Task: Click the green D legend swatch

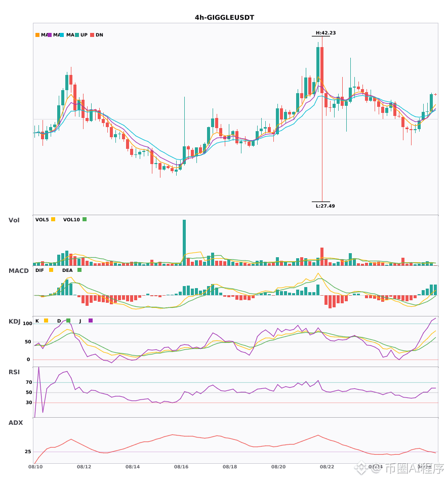Action: [x=68, y=320]
